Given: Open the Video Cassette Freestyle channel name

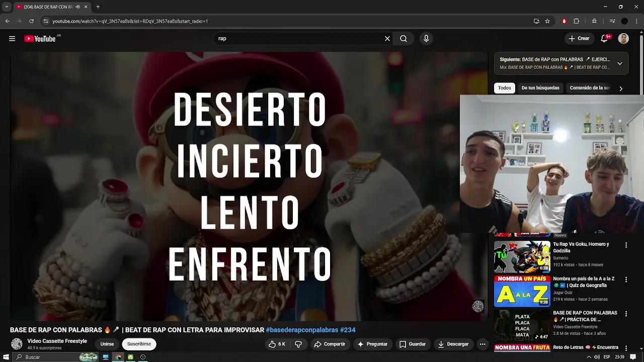Looking at the screenshot, I should pos(57,341).
